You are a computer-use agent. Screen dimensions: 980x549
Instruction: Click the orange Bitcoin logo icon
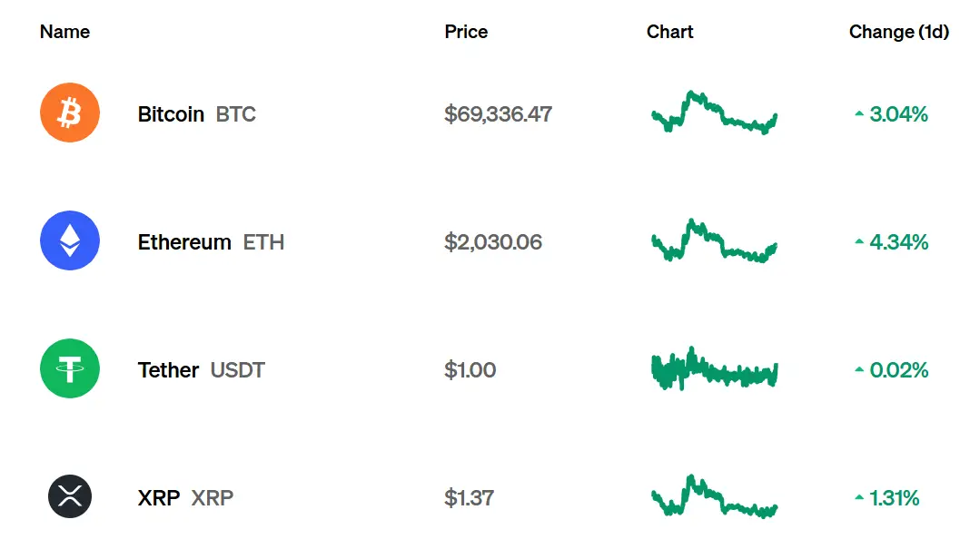70,113
